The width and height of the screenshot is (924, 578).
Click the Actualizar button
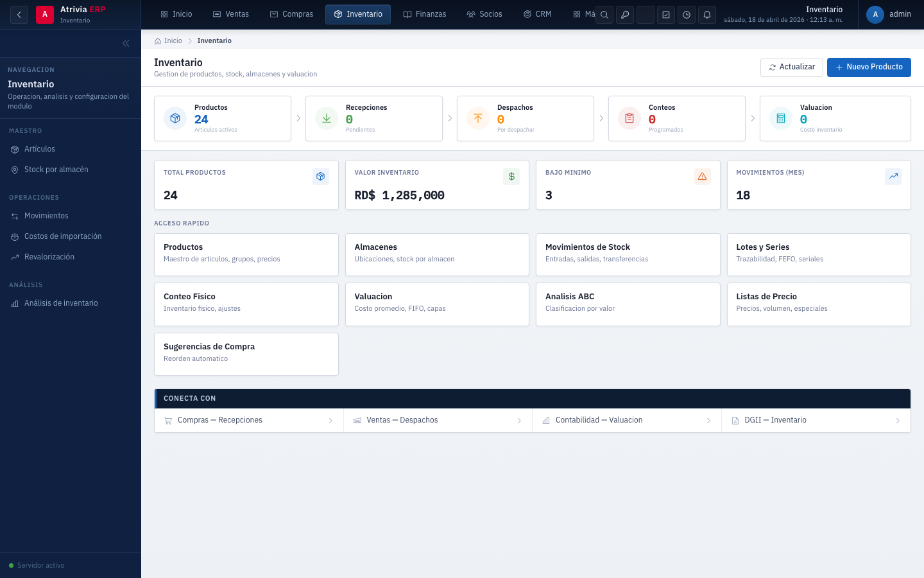pos(792,67)
